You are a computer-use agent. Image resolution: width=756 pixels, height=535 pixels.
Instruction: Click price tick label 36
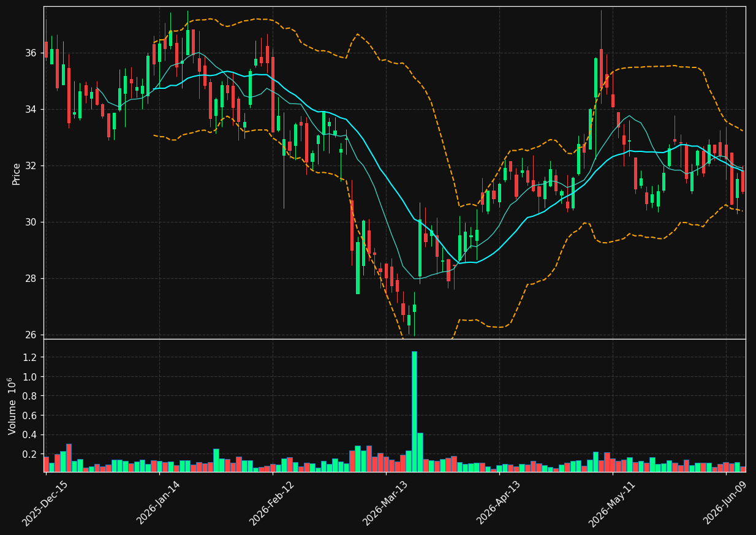31,53
